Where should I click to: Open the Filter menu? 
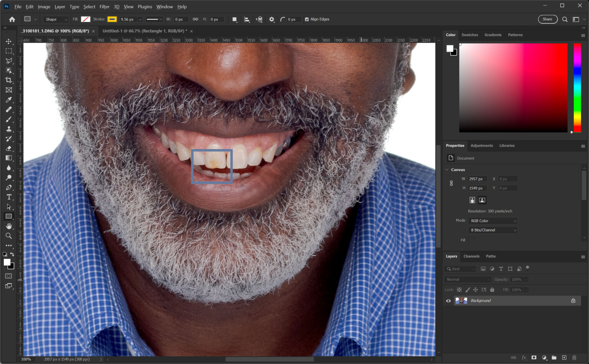104,7
